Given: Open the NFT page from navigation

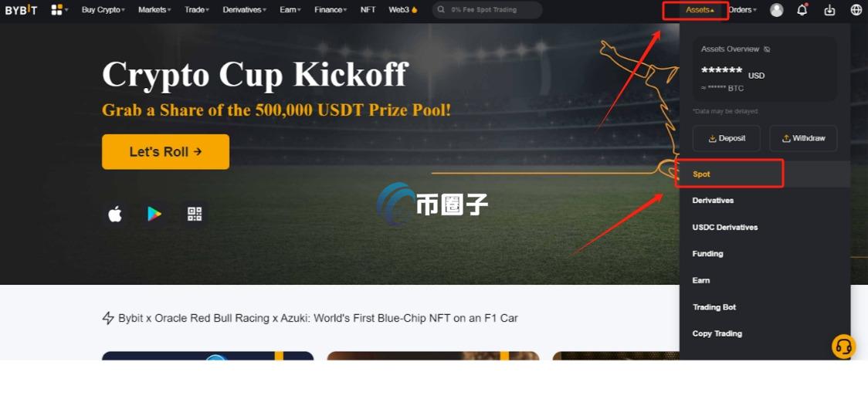Looking at the screenshot, I should click(368, 9).
